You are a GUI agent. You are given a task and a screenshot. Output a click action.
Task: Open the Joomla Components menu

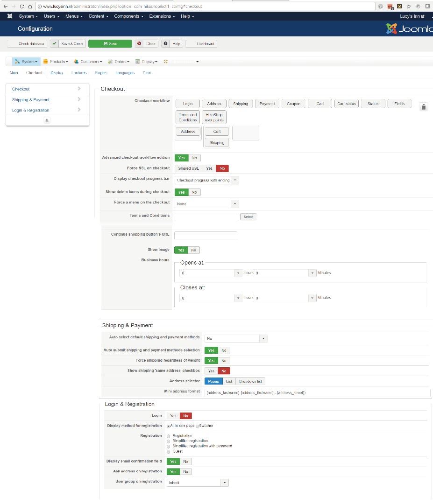point(128,16)
